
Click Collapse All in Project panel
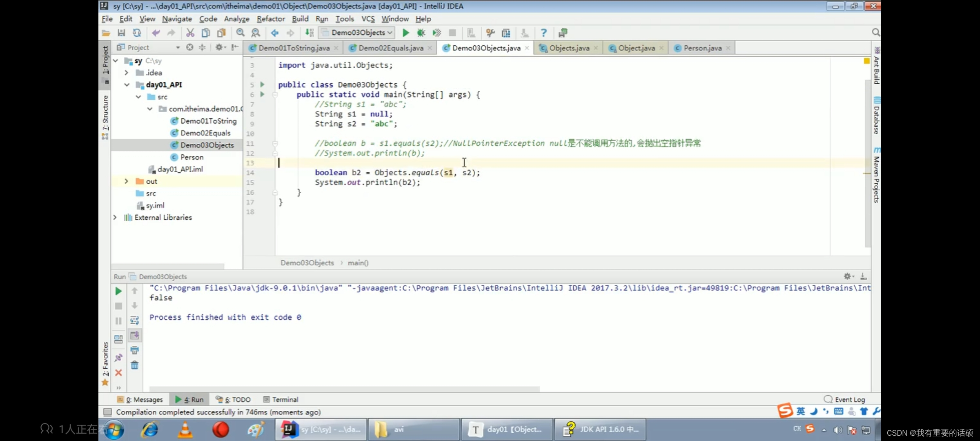(202, 48)
